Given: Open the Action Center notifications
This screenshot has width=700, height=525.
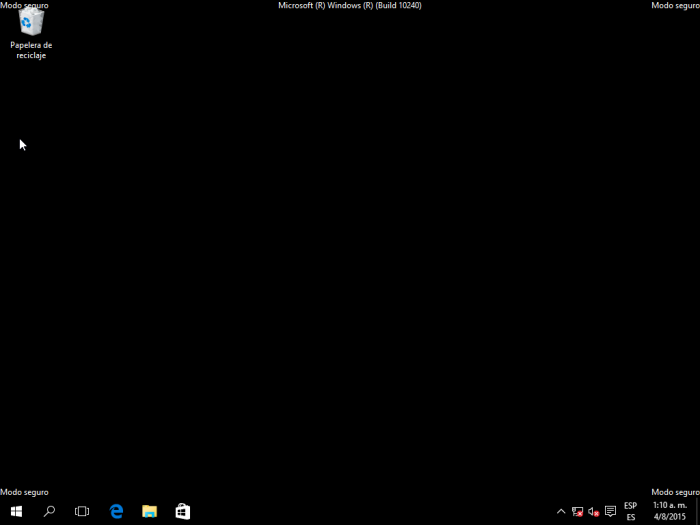Looking at the screenshot, I should (610, 511).
